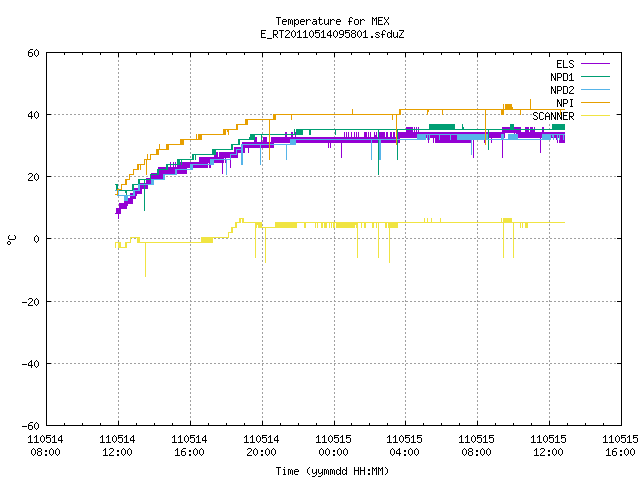640x480 pixels.
Task: Click the y-axis label '-40'
Action: (x=31, y=364)
